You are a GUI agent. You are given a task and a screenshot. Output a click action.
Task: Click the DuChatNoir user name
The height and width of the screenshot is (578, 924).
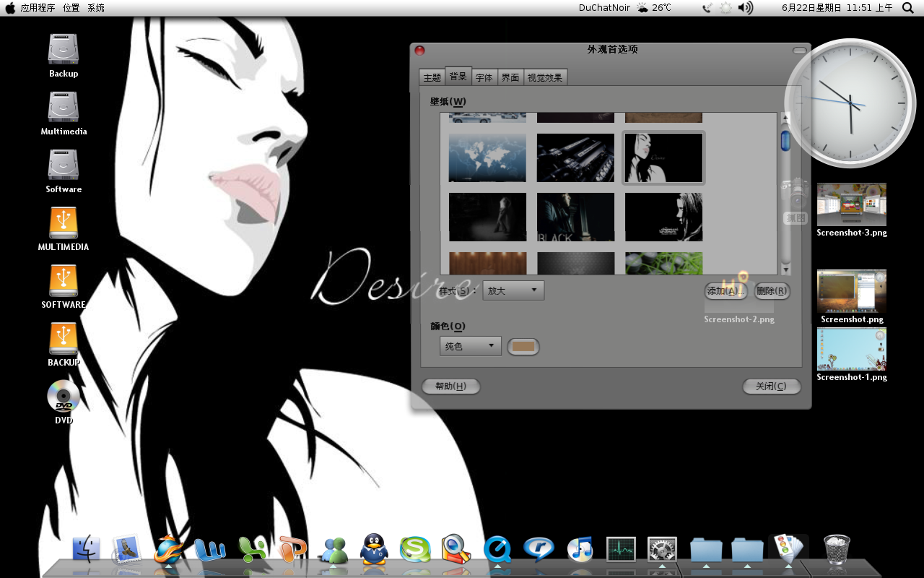(604, 8)
